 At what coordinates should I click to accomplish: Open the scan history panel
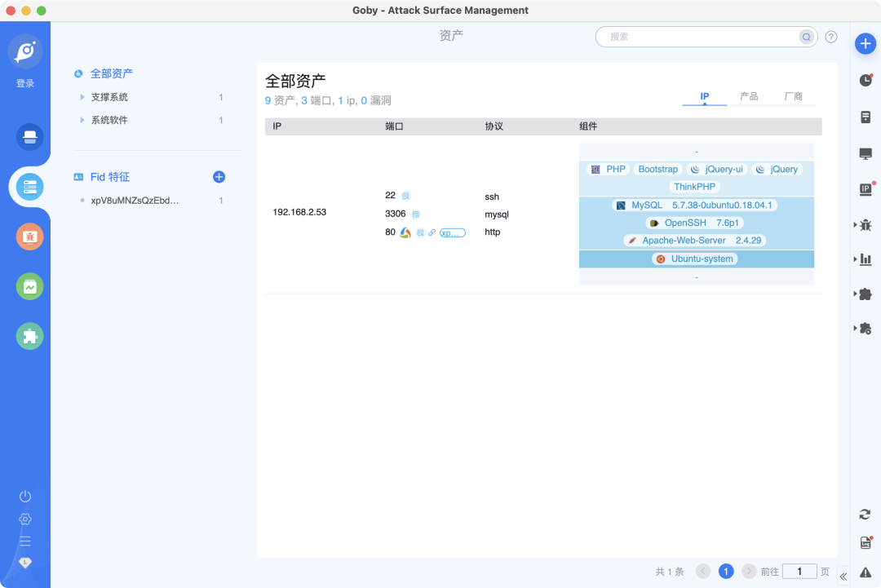(x=866, y=80)
